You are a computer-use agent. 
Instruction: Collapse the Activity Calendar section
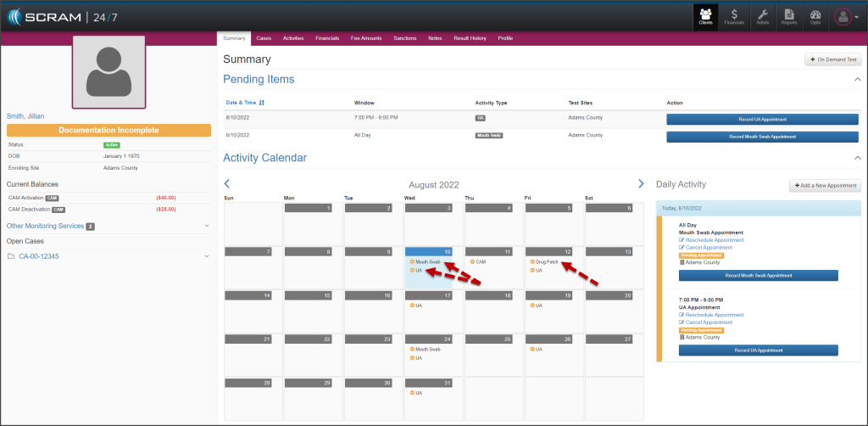tap(856, 158)
